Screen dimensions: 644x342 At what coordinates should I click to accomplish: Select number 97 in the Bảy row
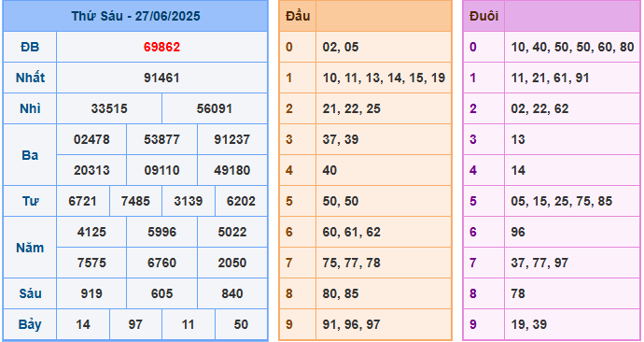pos(135,324)
